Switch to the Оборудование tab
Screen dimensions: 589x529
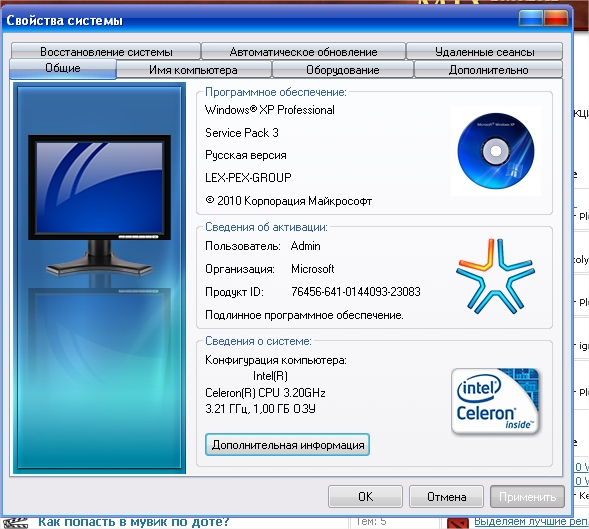click(343, 70)
